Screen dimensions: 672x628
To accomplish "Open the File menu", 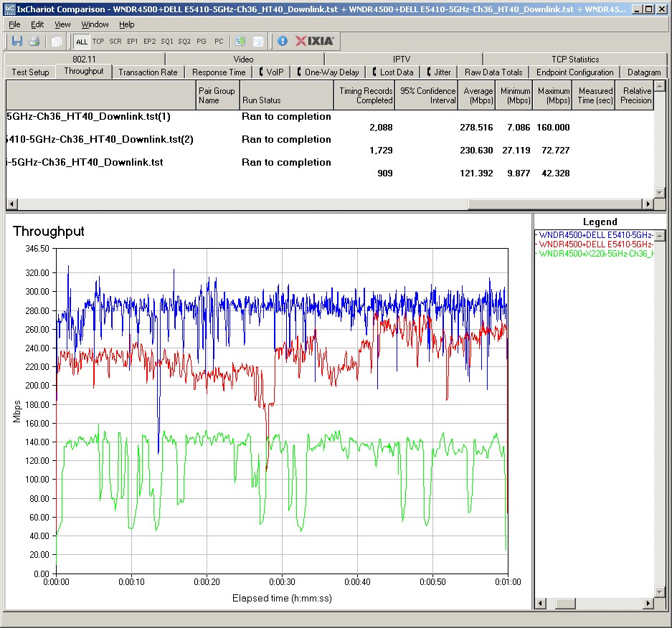I will tap(14, 24).
